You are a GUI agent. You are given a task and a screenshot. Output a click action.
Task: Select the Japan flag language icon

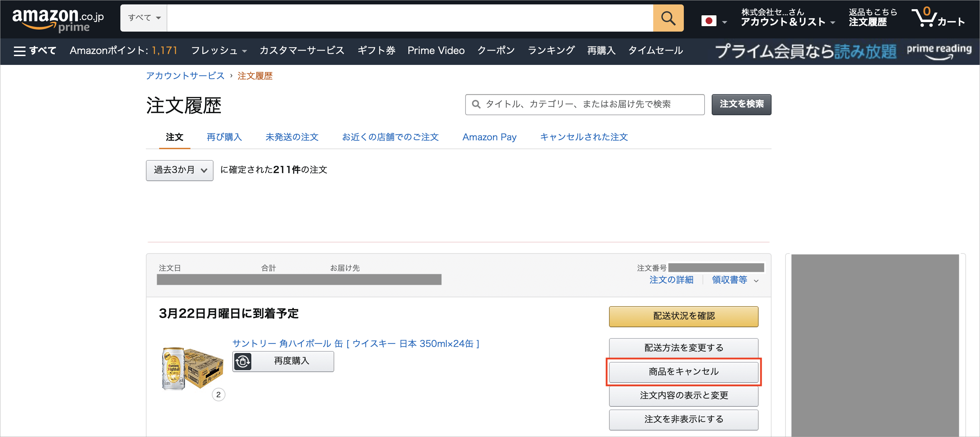[708, 21]
